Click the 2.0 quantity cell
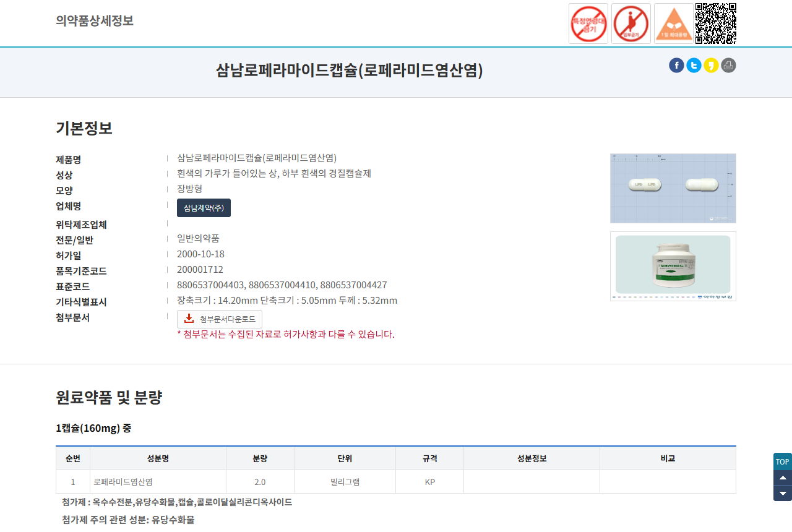Image resolution: width=792 pixels, height=532 pixels. click(260, 482)
